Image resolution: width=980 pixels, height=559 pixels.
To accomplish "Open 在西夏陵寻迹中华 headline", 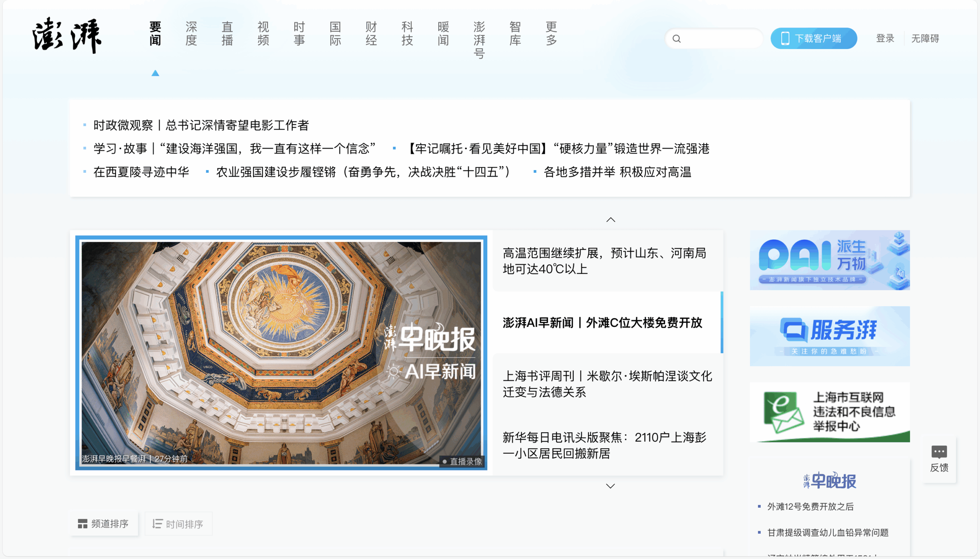I will coord(141,172).
